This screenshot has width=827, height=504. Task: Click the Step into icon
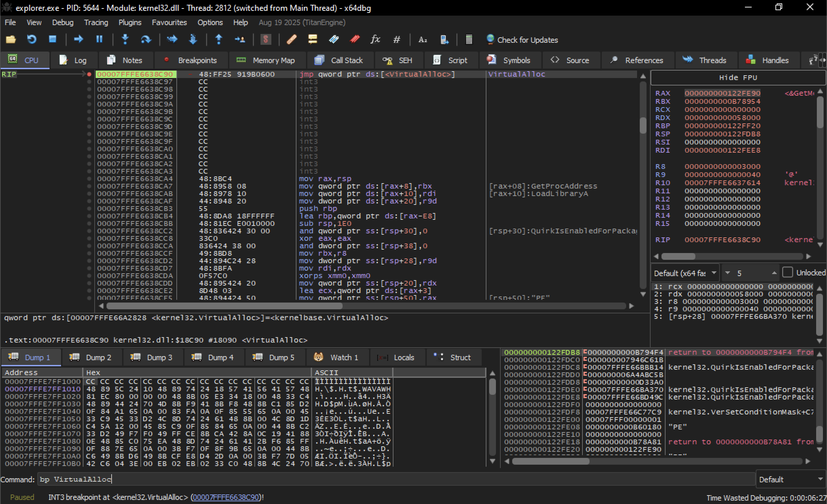[125, 39]
